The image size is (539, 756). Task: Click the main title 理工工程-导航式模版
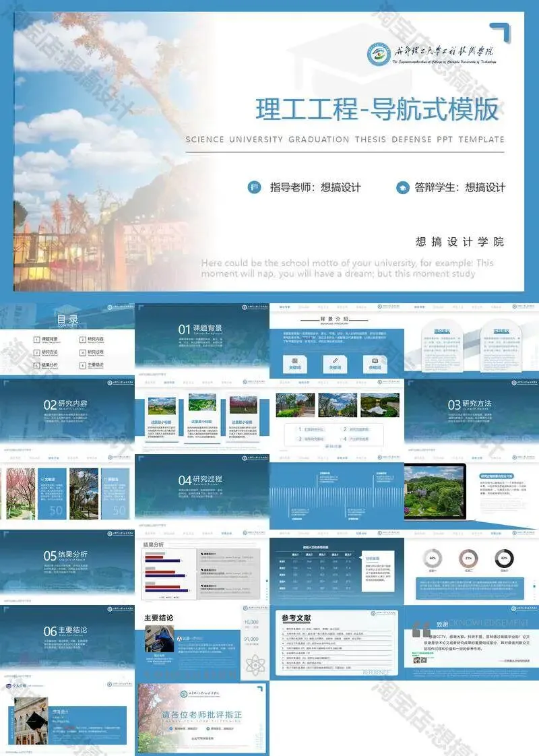click(x=377, y=109)
